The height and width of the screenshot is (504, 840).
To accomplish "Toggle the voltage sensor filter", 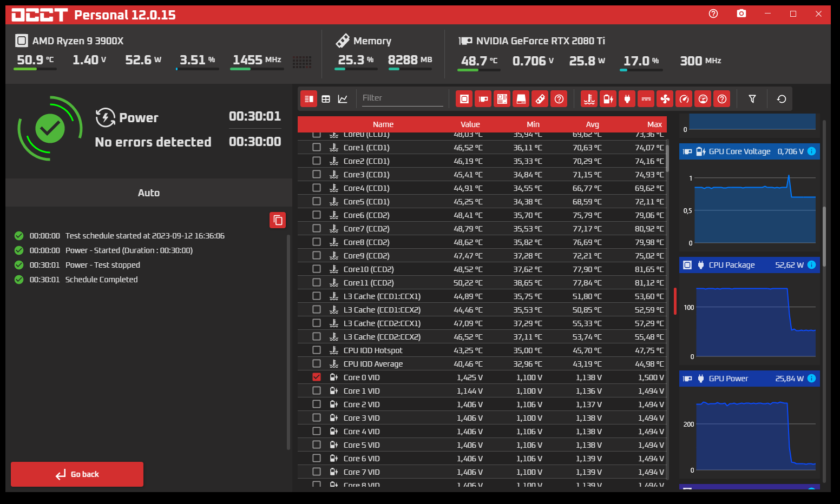I will click(x=608, y=99).
